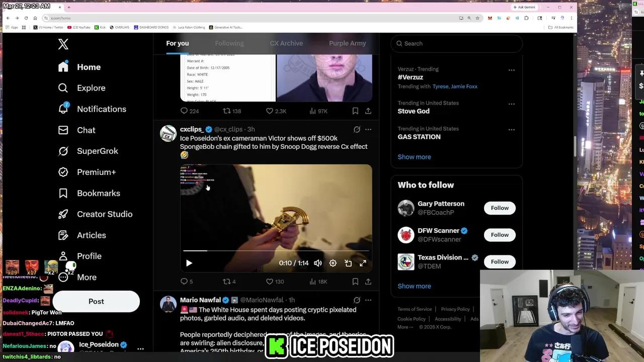Open Stove God trending topic
The height and width of the screenshot is (362, 644).
tap(414, 111)
